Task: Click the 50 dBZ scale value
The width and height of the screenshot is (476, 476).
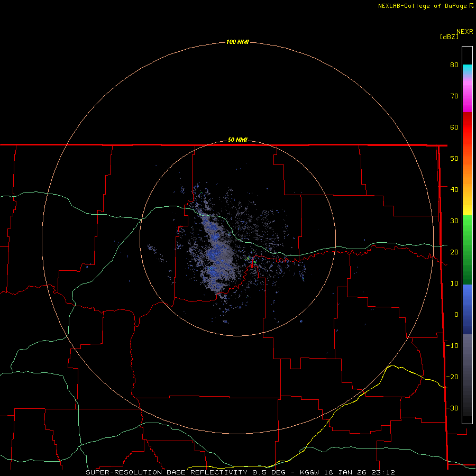Action: (454, 159)
